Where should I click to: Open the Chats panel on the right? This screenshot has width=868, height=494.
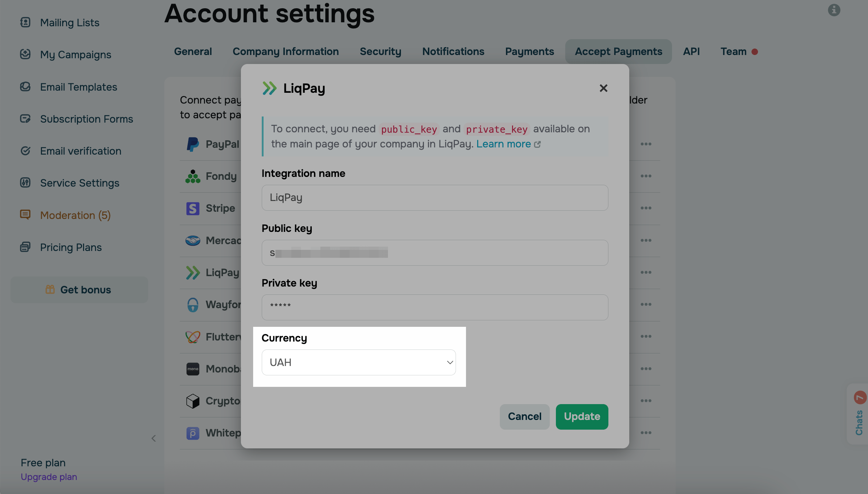pos(859,424)
